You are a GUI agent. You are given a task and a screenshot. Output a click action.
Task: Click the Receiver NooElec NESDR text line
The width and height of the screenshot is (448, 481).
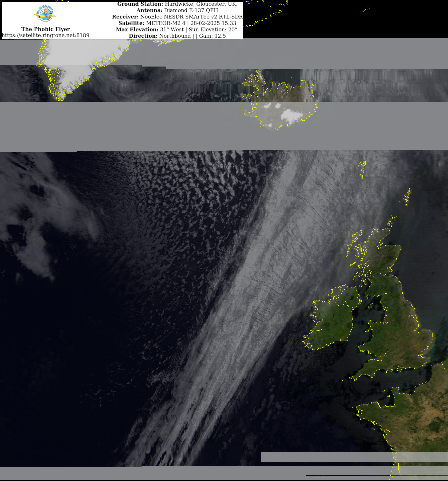(177, 17)
